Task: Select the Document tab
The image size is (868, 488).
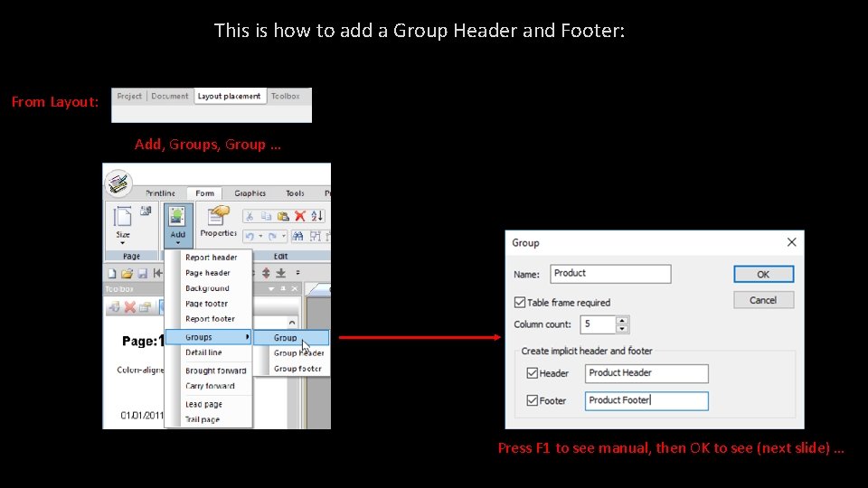Action: (169, 96)
